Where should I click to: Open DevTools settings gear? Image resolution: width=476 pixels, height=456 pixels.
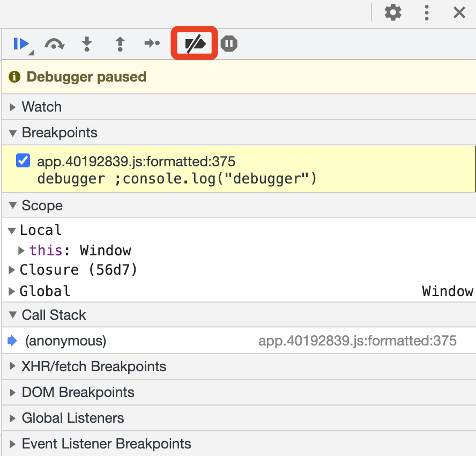[393, 12]
